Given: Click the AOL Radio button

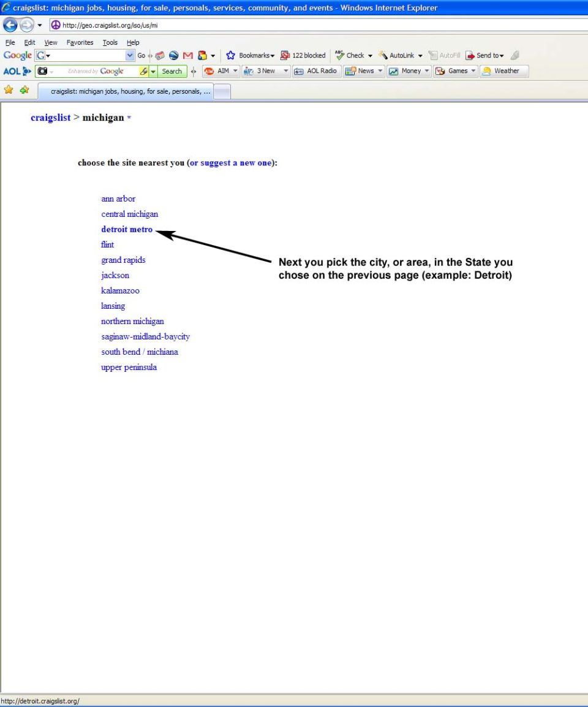Looking at the screenshot, I should click(x=317, y=71).
